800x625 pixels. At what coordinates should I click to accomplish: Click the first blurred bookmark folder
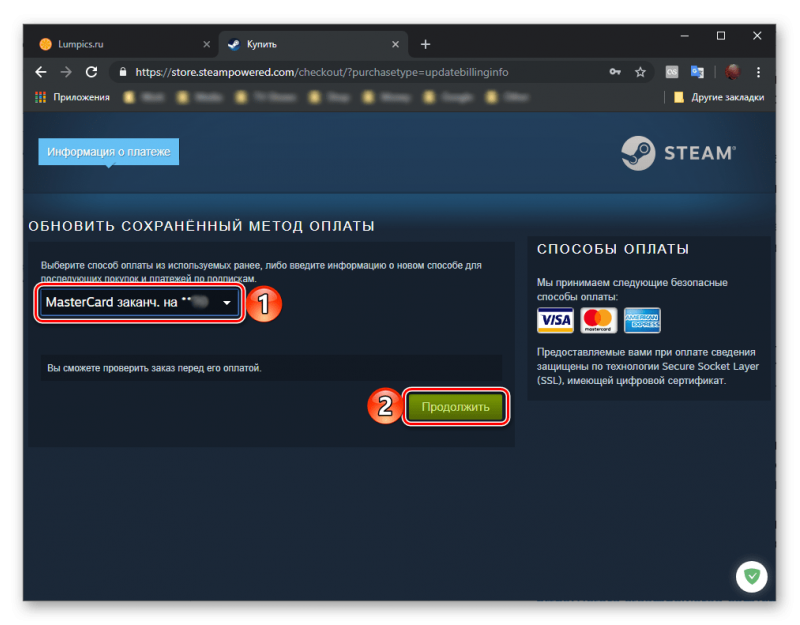click(x=144, y=97)
